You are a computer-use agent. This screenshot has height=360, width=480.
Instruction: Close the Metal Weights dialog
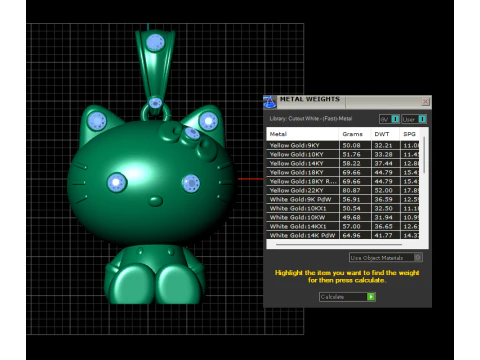tap(425, 101)
